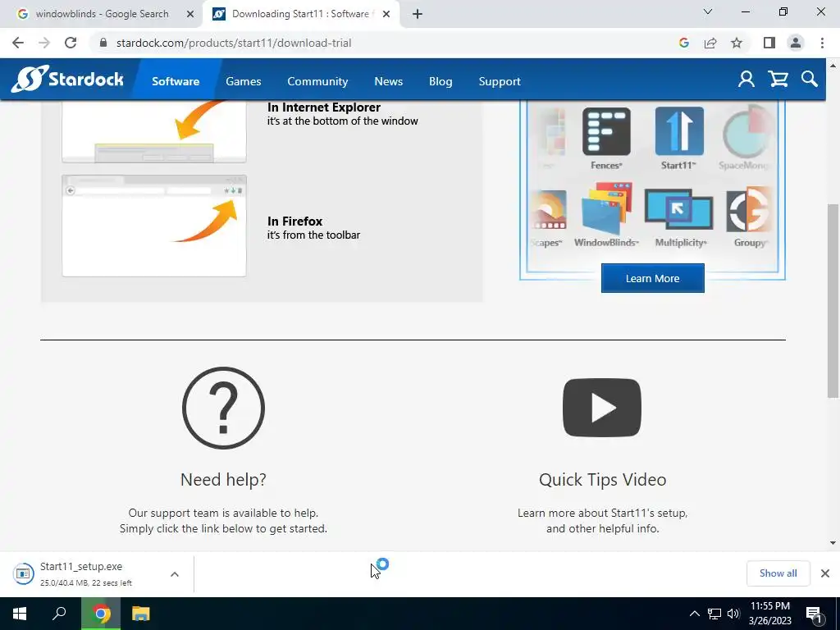The width and height of the screenshot is (840, 630).
Task: Open the Games menu
Action: [x=243, y=81]
